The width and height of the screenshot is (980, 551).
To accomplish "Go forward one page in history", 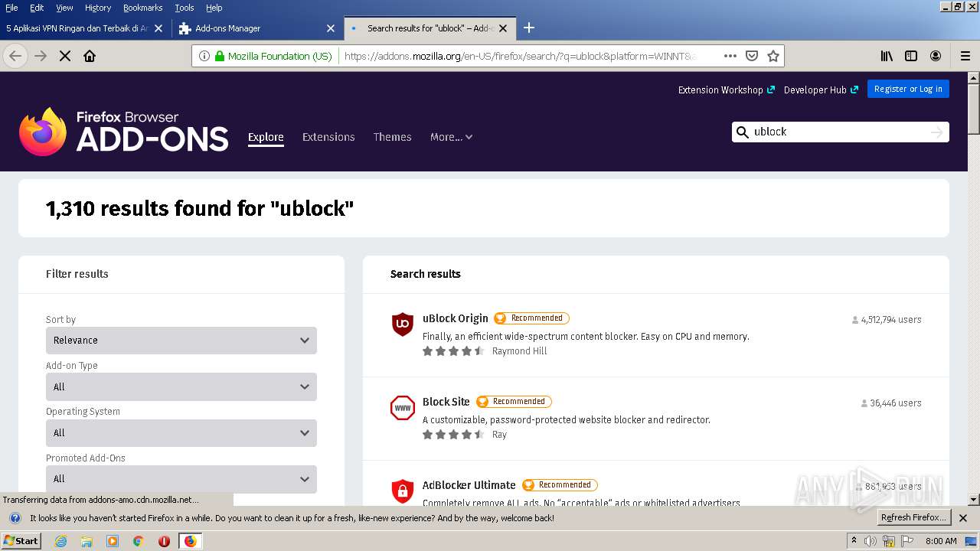I will pos(41,56).
